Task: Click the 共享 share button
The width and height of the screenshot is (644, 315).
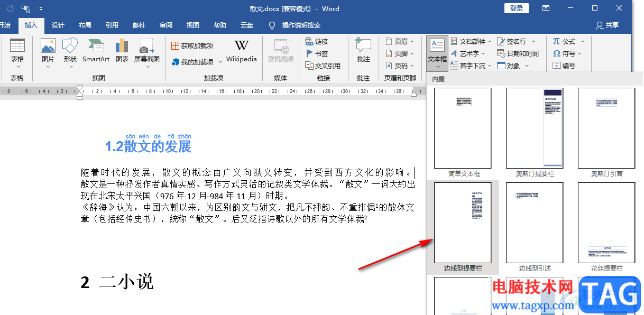Action: [607, 25]
